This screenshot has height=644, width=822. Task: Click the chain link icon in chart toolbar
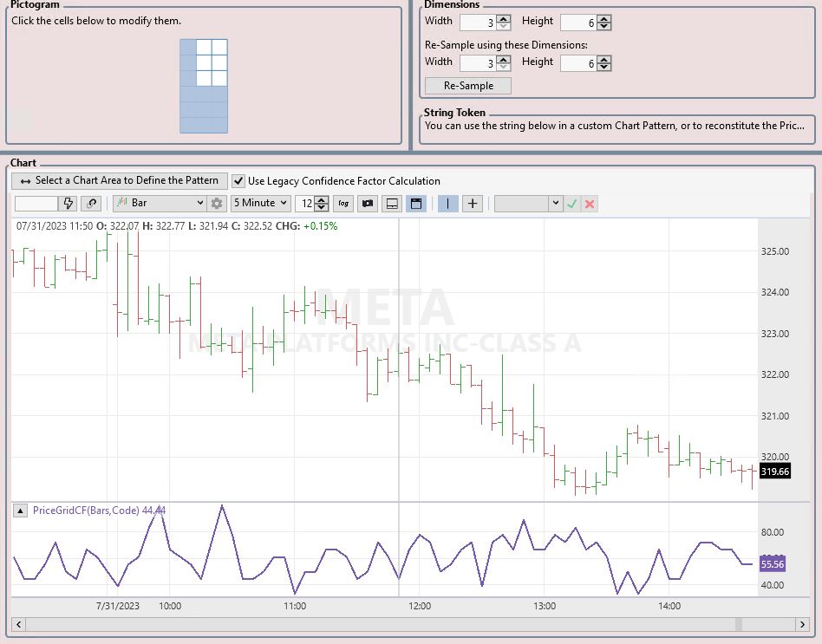tap(91, 204)
